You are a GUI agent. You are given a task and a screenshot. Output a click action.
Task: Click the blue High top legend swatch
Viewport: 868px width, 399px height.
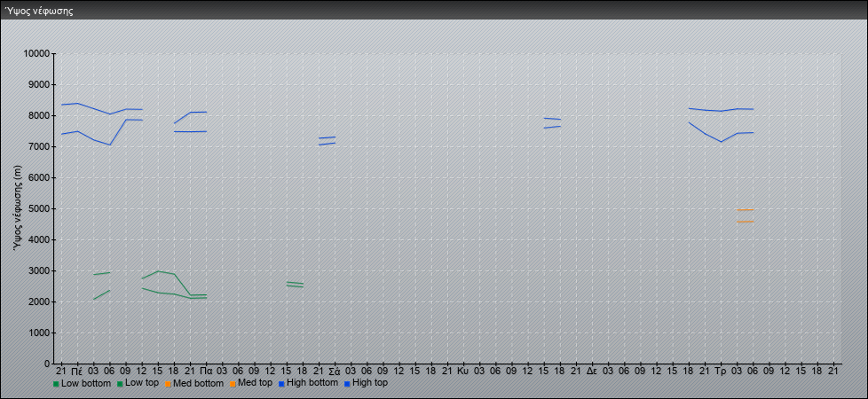pos(347,384)
